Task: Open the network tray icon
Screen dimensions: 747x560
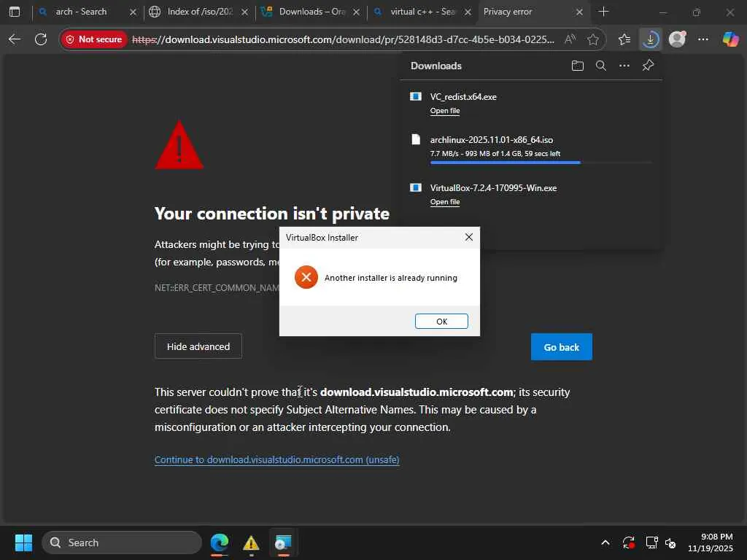Action: (x=651, y=542)
